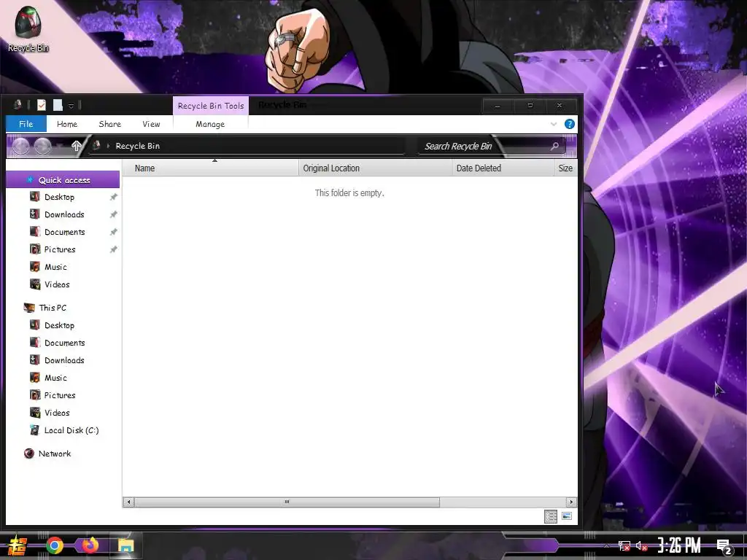Screen dimensions: 747x560
Task: Open Pictures under This PC
Action: pyautogui.click(x=60, y=395)
